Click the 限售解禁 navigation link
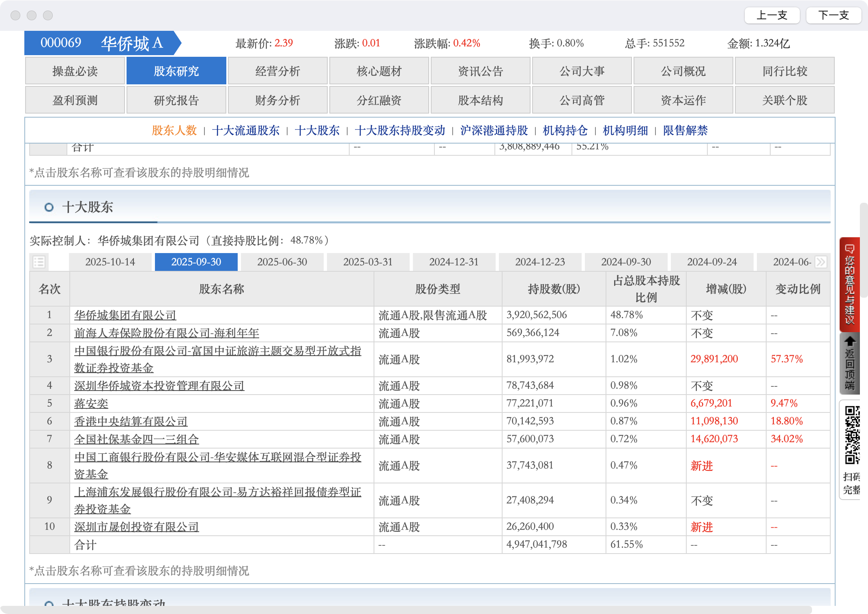This screenshot has height=614, width=868. coord(685,131)
